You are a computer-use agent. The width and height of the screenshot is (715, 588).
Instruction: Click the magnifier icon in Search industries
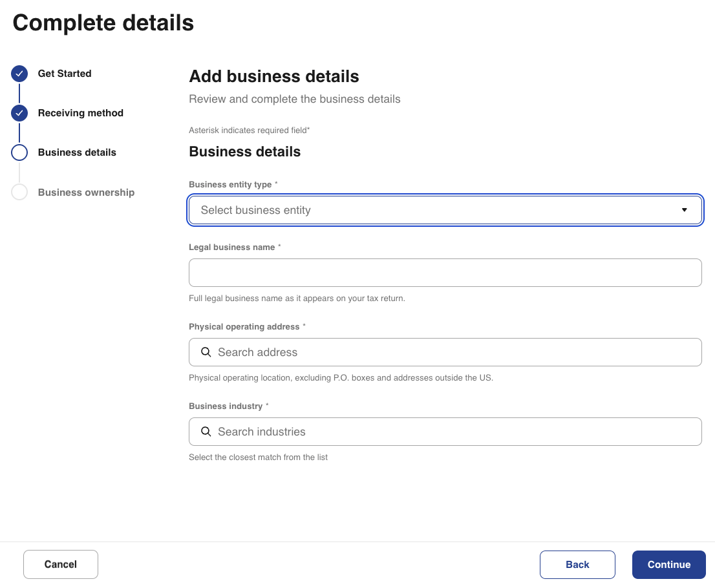pyautogui.click(x=206, y=432)
